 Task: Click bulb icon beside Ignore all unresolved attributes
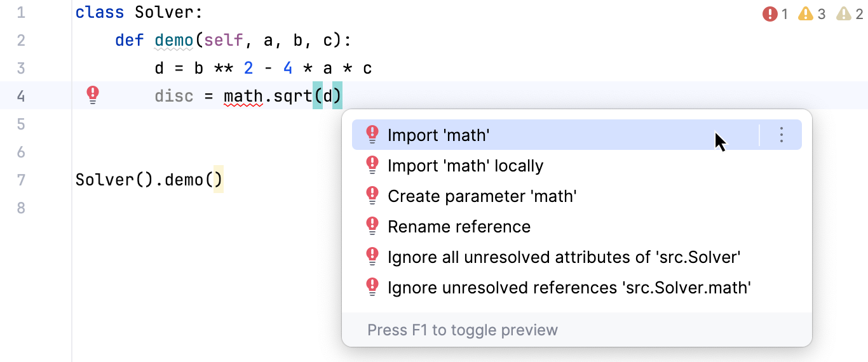pyautogui.click(x=373, y=257)
